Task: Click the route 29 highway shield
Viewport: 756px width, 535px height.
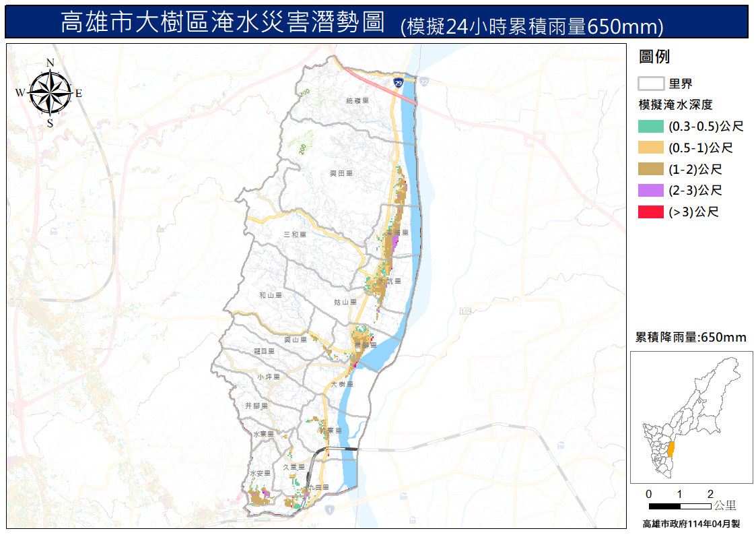Action: (x=399, y=83)
